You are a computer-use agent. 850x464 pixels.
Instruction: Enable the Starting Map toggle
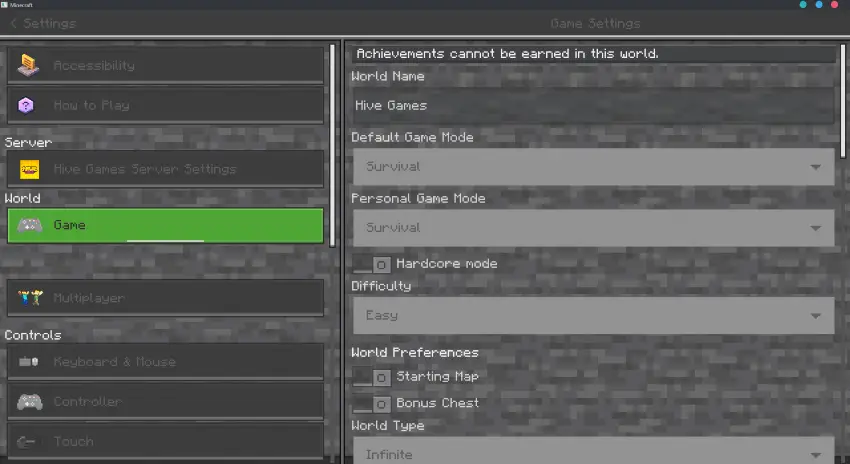point(371,377)
